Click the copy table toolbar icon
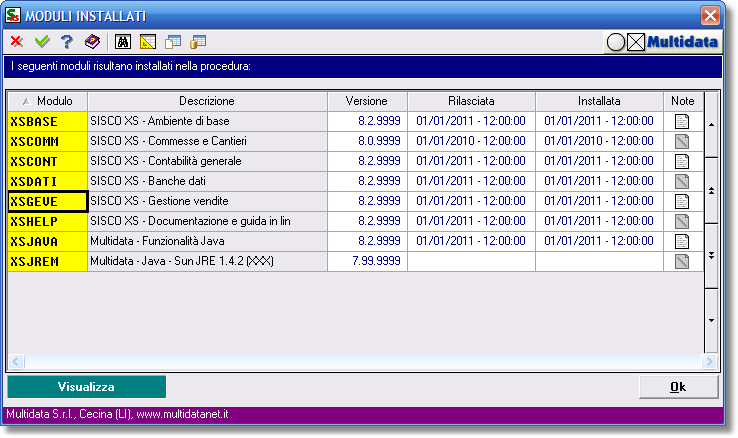The image size is (738, 438). (173, 42)
